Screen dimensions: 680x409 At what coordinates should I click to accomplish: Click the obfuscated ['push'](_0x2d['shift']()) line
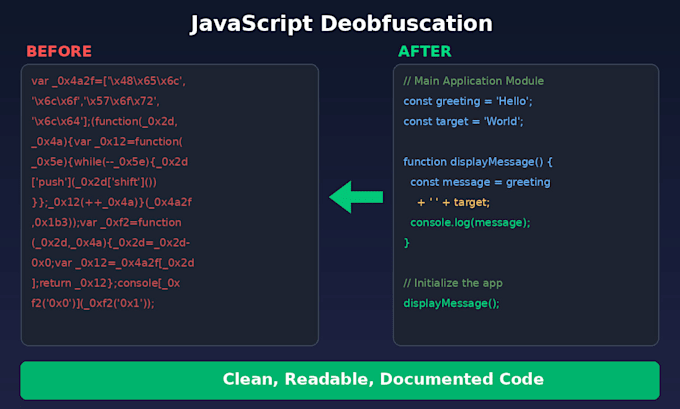[94, 182]
